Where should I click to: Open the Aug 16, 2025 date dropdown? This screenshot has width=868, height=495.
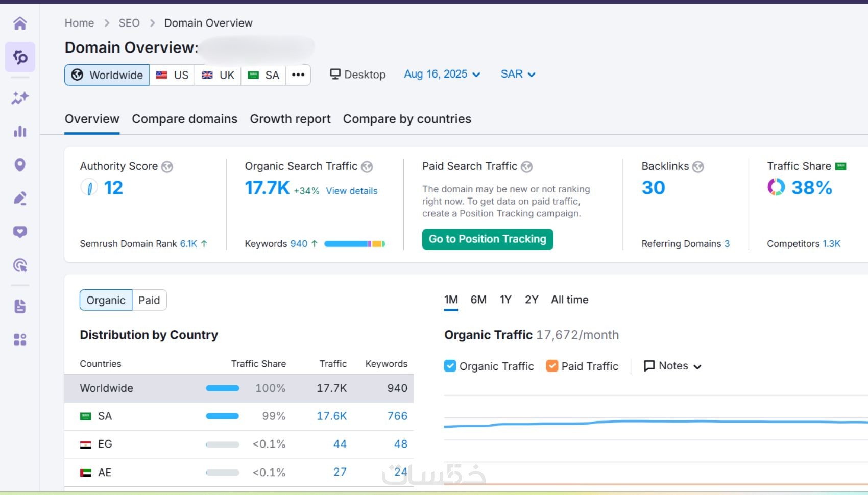tap(442, 75)
